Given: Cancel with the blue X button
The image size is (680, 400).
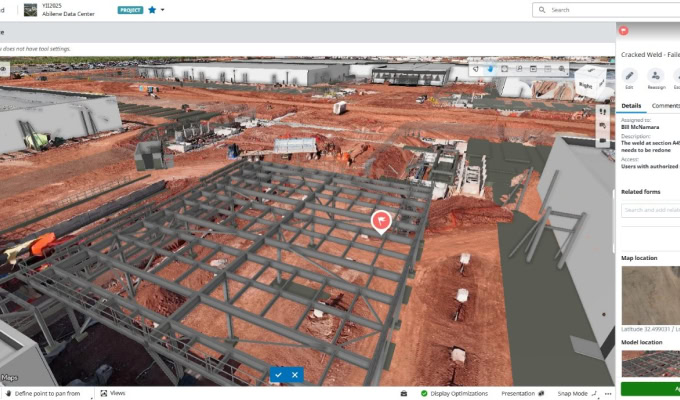Looking at the screenshot, I should coord(295,375).
